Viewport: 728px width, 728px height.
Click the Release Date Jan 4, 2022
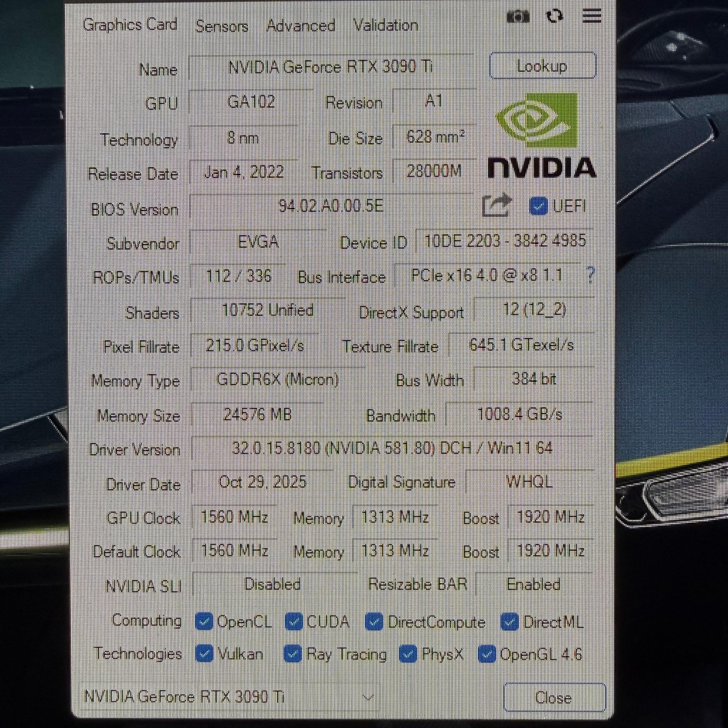click(244, 172)
